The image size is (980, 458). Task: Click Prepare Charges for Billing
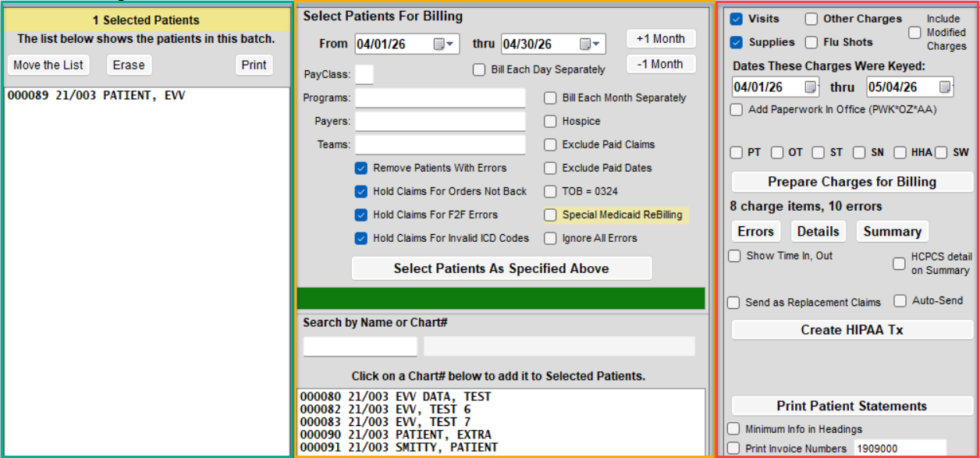[852, 182]
